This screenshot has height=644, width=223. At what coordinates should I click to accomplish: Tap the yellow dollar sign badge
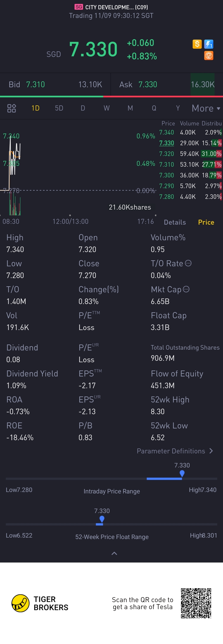coord(197,44)
